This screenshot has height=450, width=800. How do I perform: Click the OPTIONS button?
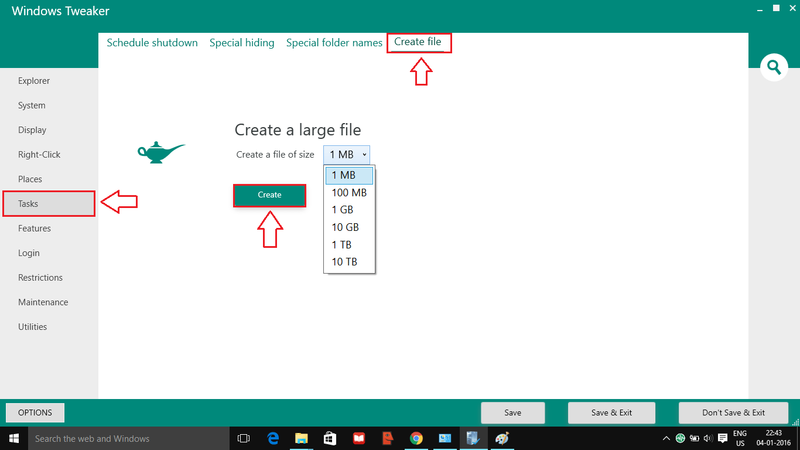(x=35, y=412)
